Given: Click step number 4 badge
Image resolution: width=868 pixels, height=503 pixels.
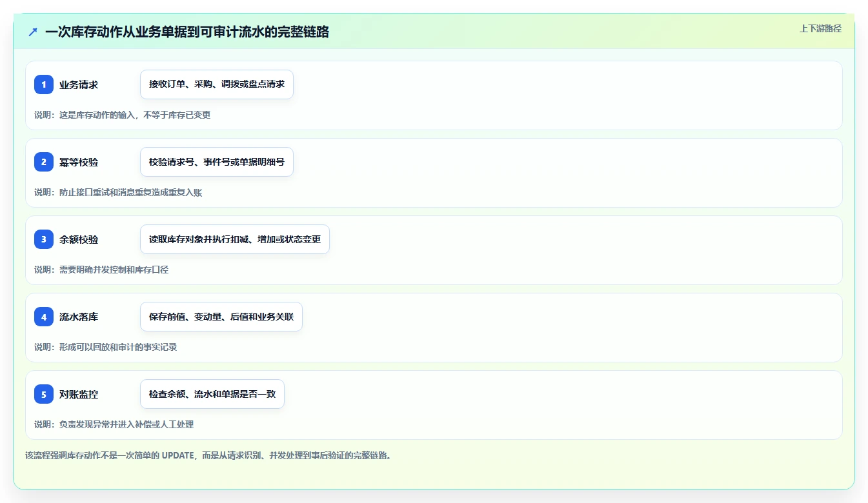Looking at the screenshot, I should pos(44,317).
